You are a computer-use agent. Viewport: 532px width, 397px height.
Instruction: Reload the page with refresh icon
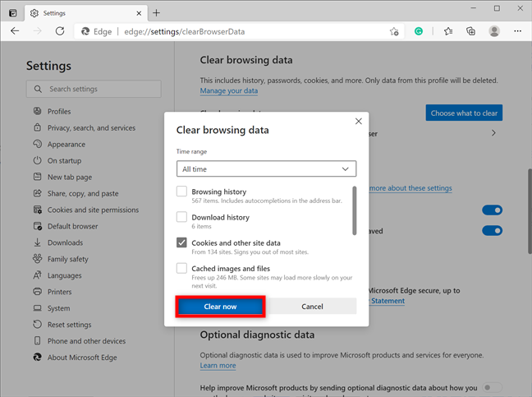pyautogui.click(x=60, y=31)
